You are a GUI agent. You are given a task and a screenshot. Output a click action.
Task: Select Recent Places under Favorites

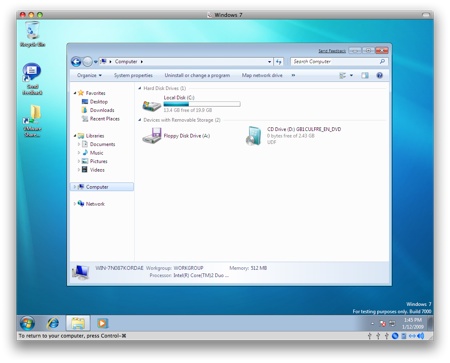pos(100,119)
